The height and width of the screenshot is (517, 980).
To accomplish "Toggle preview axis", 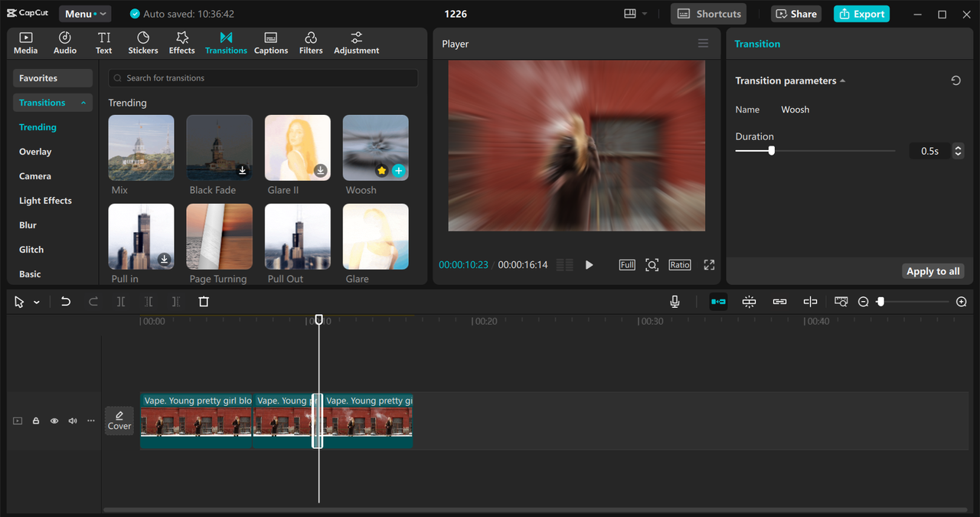I will click(x=810, y=302).
